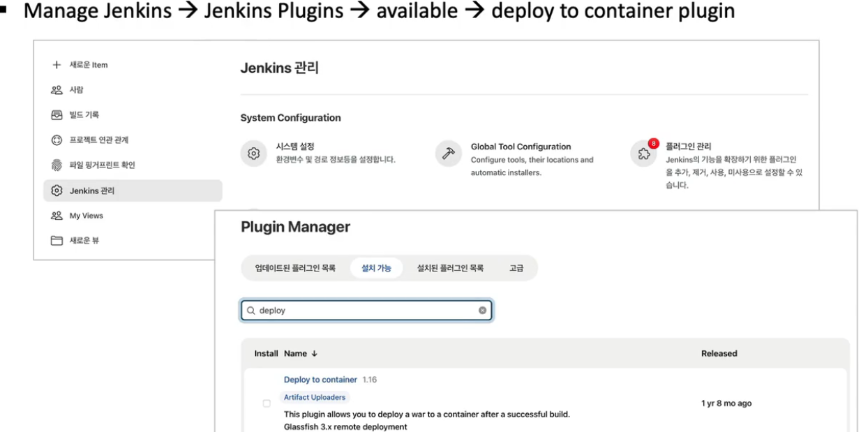The image size is (868, 432).
Task: Click the 1 yr 8 mo ago release date
Action: coord(726,403)
